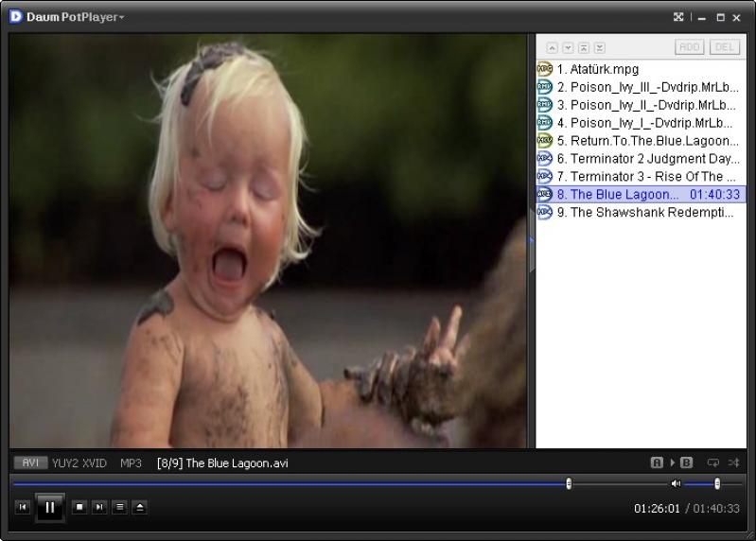Click the file icon beside Return.To.The.Blue.Lagoon
This screenshot has width=756, height=541.
545,140
